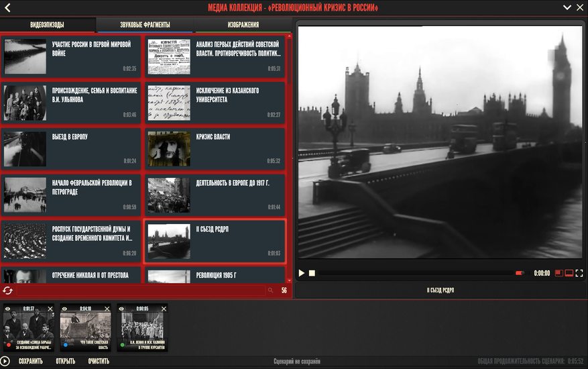Click the list's scroll-up arrow

point(289,36)
